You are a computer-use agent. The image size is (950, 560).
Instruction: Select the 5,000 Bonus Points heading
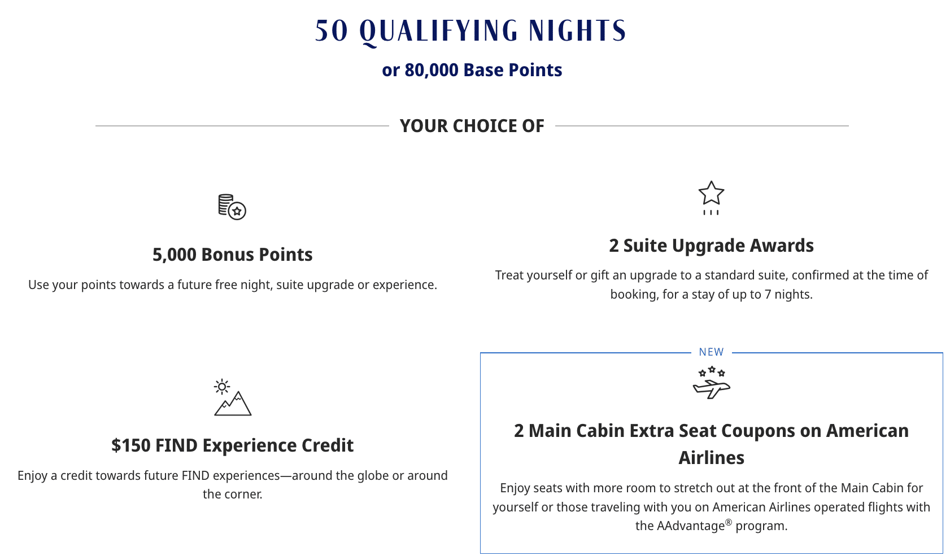click(x=232, y=255)
